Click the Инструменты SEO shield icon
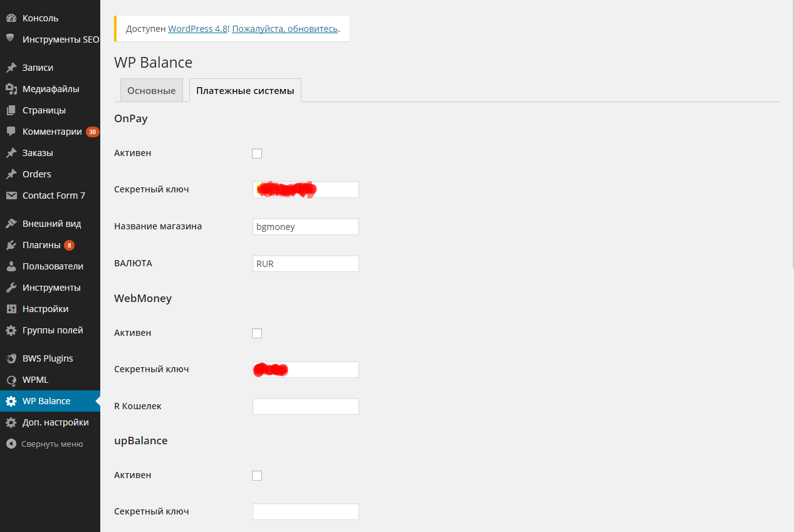Image resolution: width=794 pixels, height=532 pixels. pyautogui.click(x=11, y=39)
